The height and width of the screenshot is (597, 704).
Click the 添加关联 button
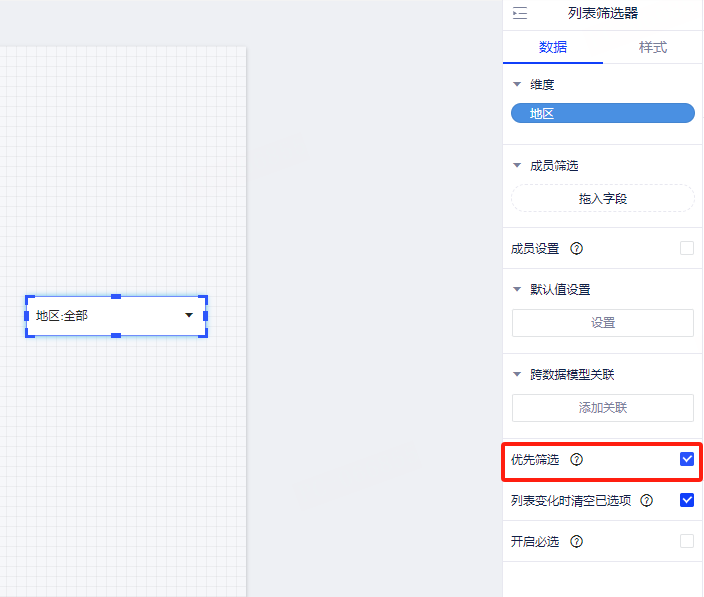click(x=602, y=408)
